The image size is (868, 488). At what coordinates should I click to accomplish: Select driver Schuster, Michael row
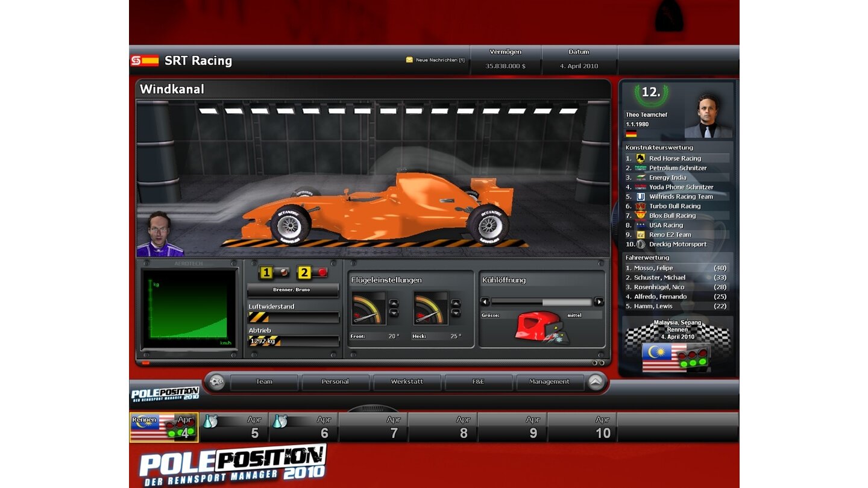[676, 278]
